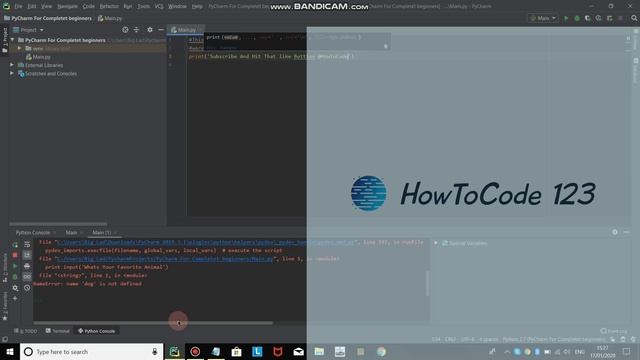The image size is (640, 360).
Task: Toggle show variables glasses icon
Action: [27, 277]
